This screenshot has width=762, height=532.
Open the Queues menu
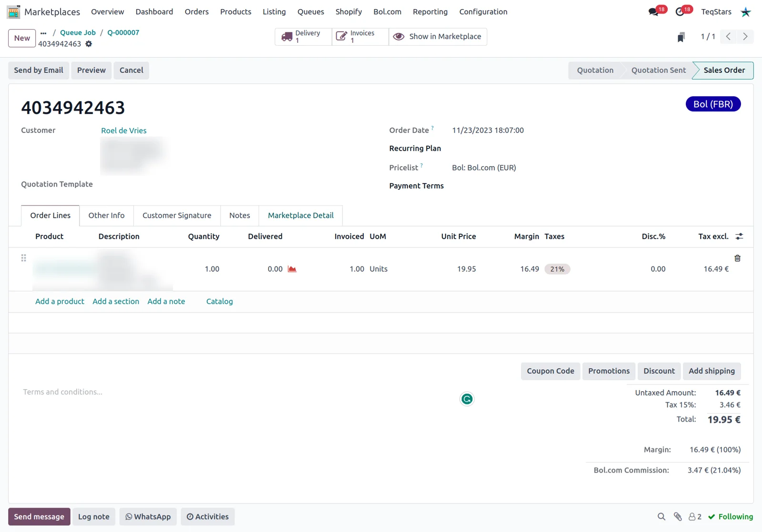311,12
